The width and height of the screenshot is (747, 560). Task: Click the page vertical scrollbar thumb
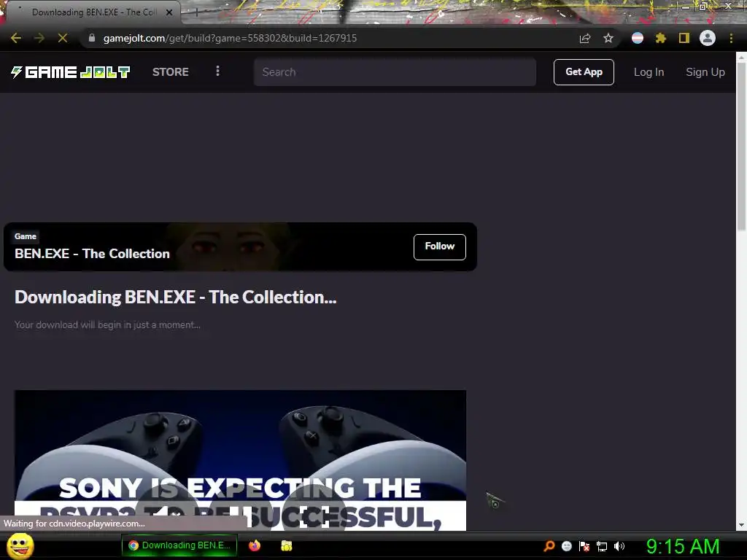point(741,146)
